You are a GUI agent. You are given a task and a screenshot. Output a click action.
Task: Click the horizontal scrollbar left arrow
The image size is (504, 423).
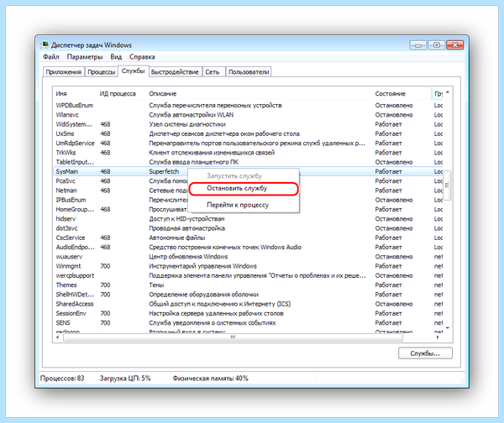pyautogui.click(x=58, y=337)
